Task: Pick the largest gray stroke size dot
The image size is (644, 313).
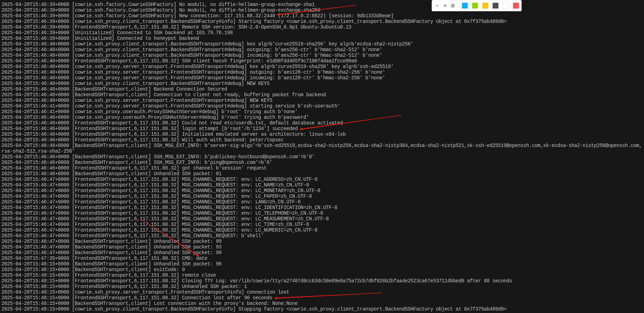Action: coord(453,6)
